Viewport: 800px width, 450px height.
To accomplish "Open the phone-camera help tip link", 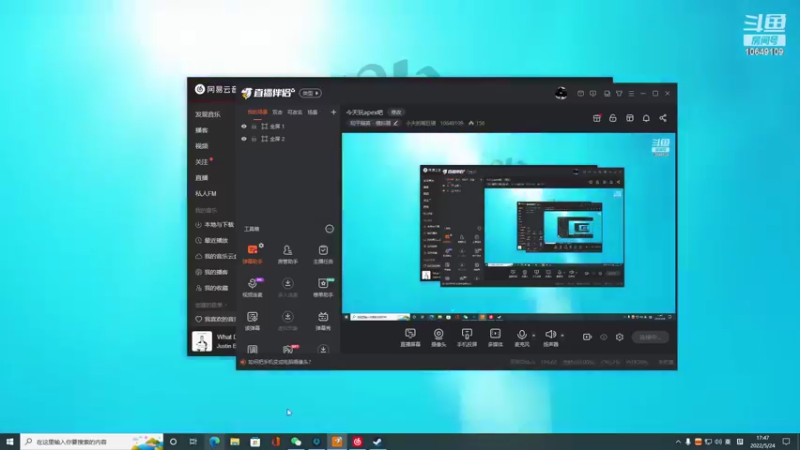I will point(280,362).
